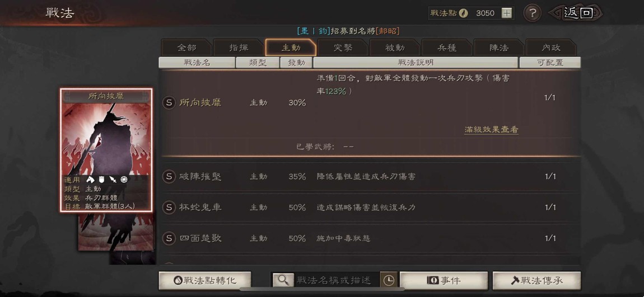The image size is (644, 297).
Task: Open 戰法傳承 inheritance button
Action: coord(537,280)
